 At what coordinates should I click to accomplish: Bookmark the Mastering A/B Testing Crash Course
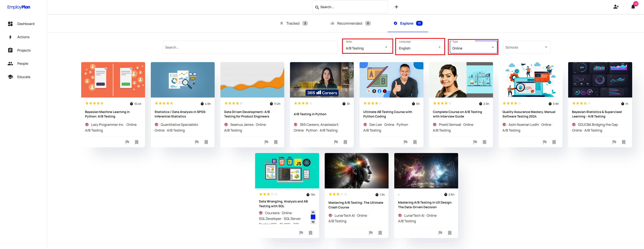[380, 233]
